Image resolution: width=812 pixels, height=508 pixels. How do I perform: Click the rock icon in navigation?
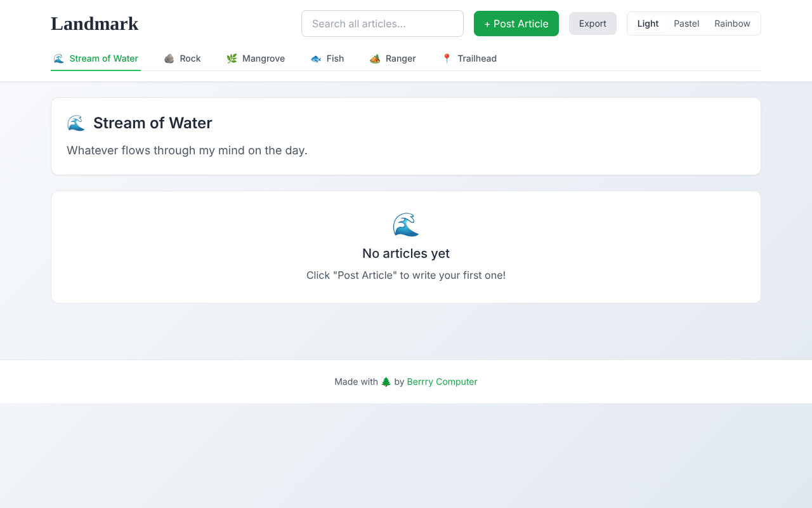pos(169,58)
